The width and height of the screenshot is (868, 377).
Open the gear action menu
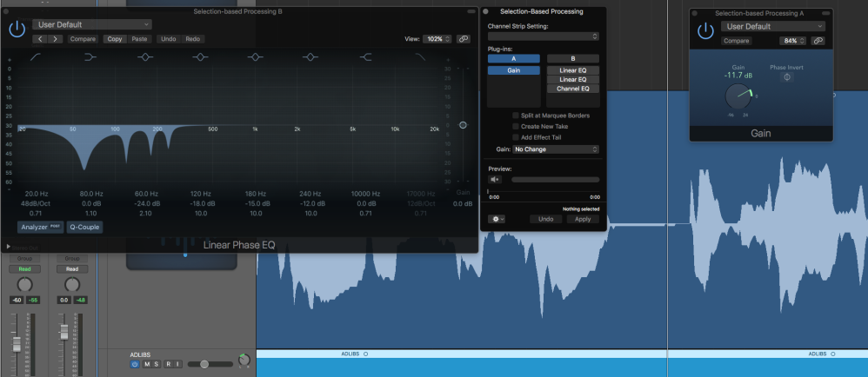[x=497, y=219]
